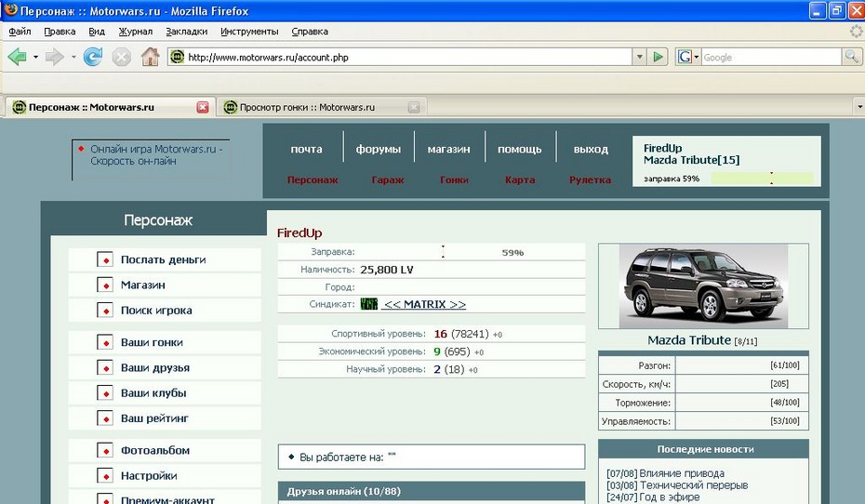The width and height of the screenshot is (865, 504).
Task: Click the Магазин sidebar bullet icon
Action: point(105,285)
